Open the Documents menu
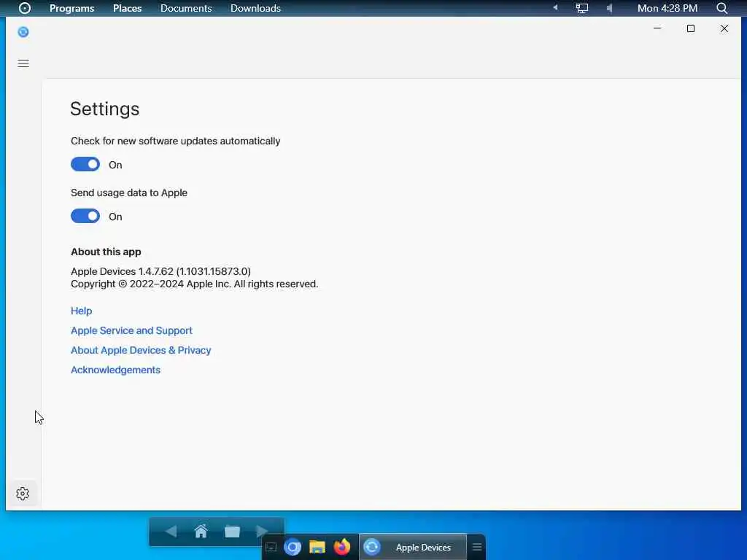747x560 pixels. coord(186,8)
